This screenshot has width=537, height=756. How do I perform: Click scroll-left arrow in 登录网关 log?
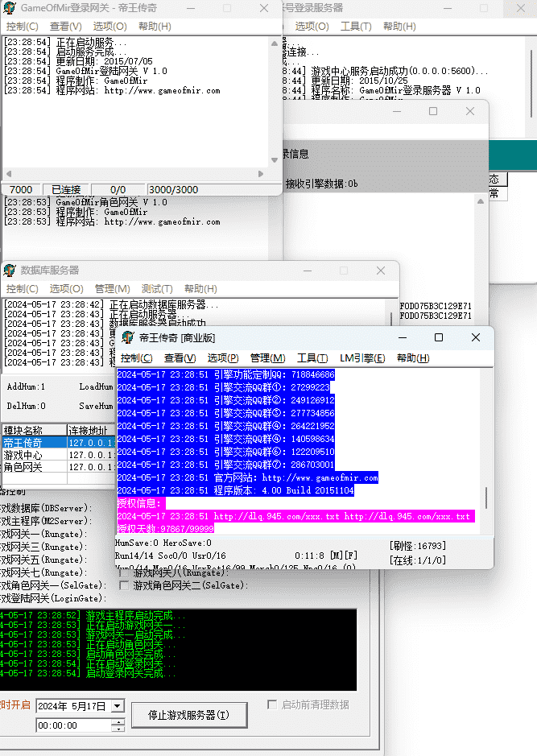(x=9, y=174)
